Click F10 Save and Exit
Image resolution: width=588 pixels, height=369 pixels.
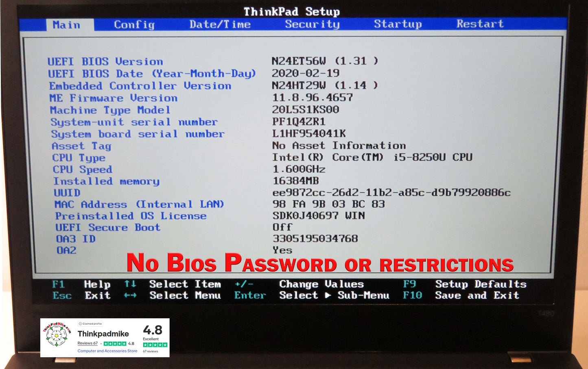461,295
